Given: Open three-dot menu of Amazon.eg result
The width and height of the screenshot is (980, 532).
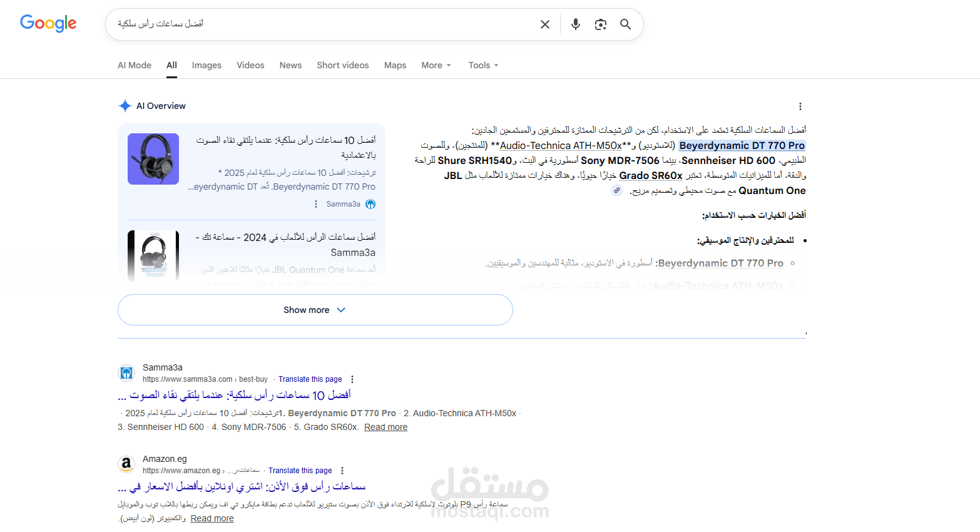Looking at the screenshot, I should point(342,471).
